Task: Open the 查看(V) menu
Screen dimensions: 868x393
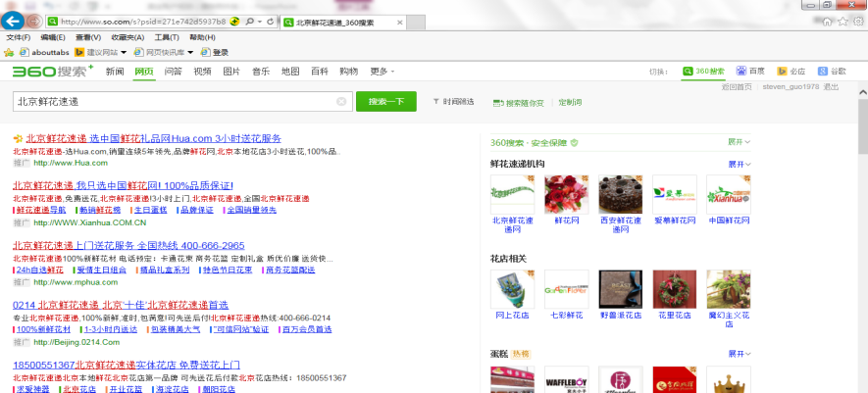Action: (x=88, y=37)
